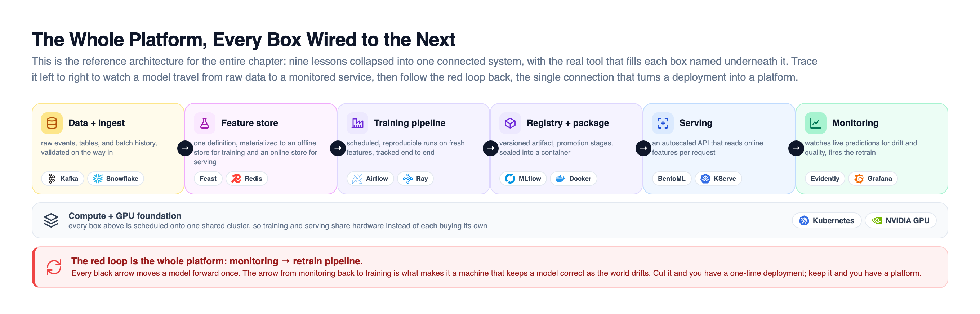Click the Data + ingest database icon
980x314 pixels.
pyautogui.click(x=52, y=123)
